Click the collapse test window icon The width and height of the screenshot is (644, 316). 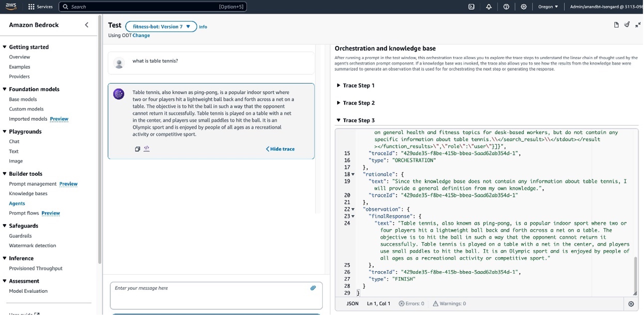coord(638,25)
